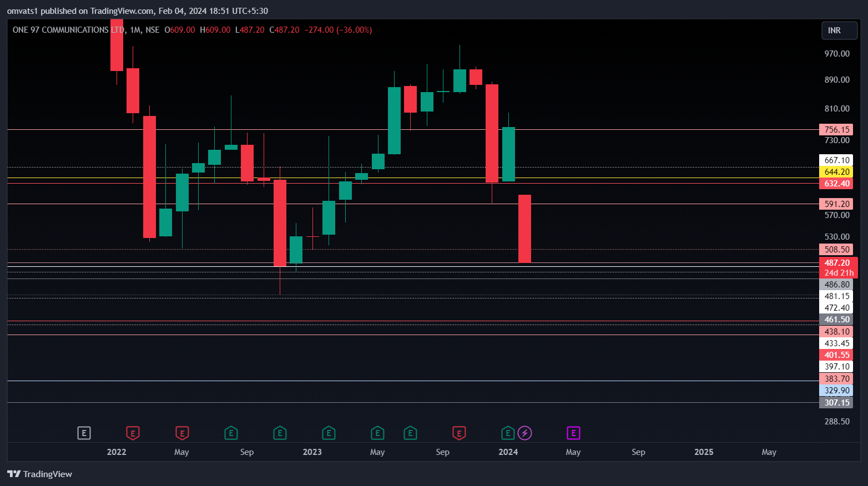This screenshot has height=486, width=868.
Task: Click the TradingView logo
Action: coord(40,474)
